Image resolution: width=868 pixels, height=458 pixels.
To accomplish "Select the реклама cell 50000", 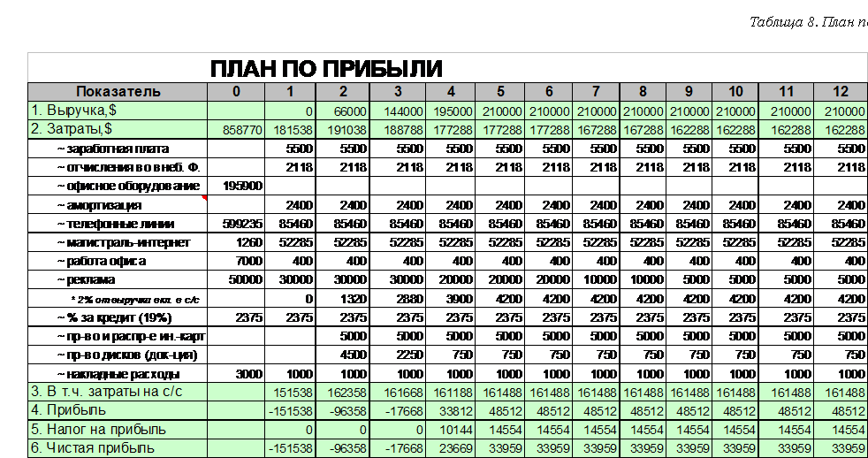I will [x=236, y=279].
